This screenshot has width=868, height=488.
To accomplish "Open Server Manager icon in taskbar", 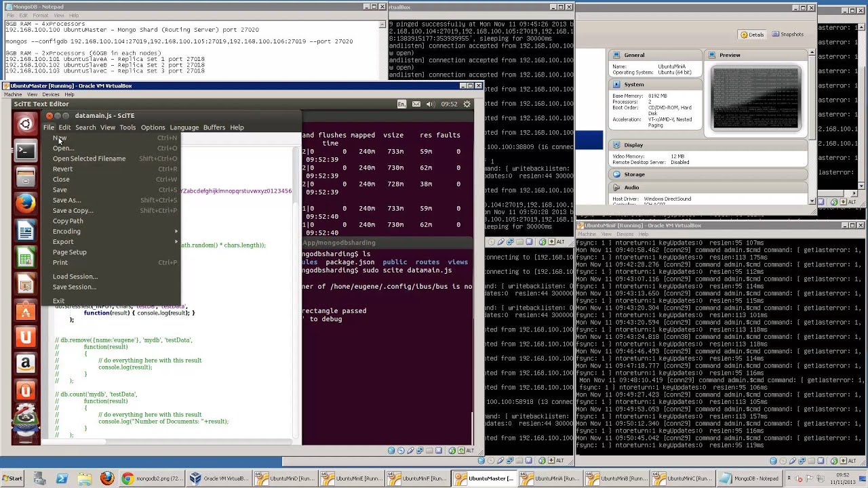I will pos(40,479).
